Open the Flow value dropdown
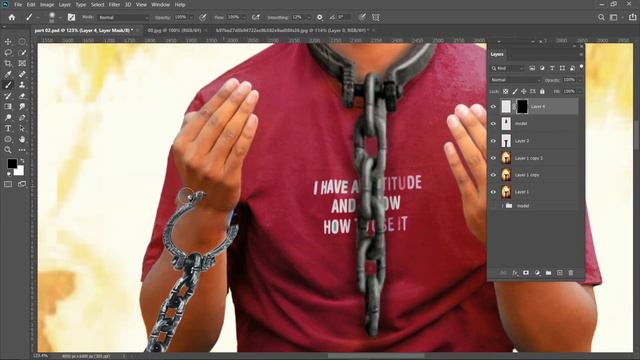640x360 pixels. point(244,17)
